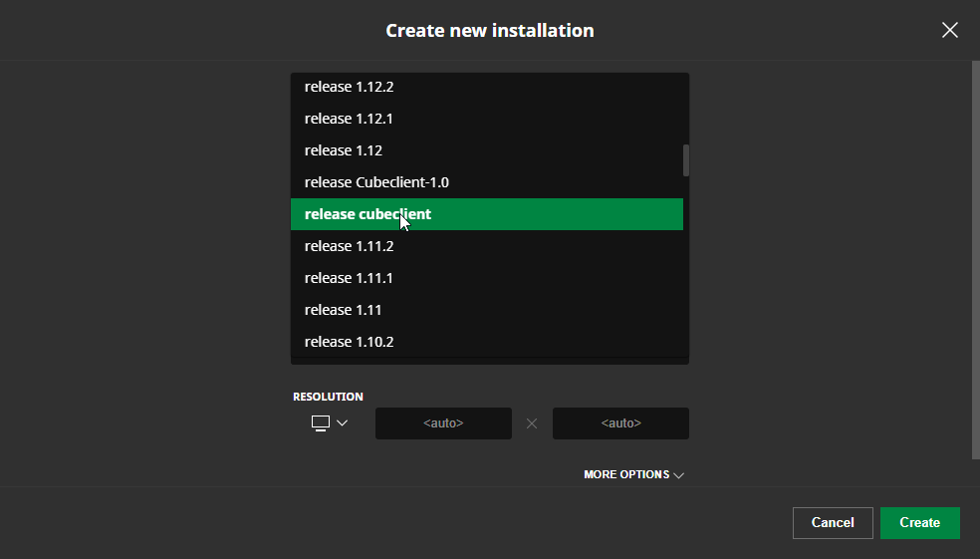This screenshot has width=980, height=559.
Task: Select release 1.10.2 entry
Action: point(487,342)
